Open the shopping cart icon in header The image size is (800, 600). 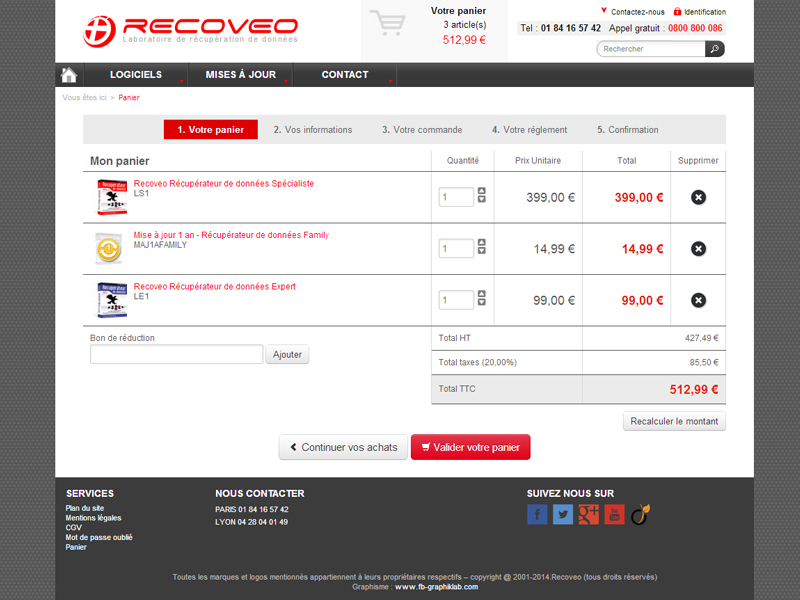pyautogui.click(x=388, y=23)
